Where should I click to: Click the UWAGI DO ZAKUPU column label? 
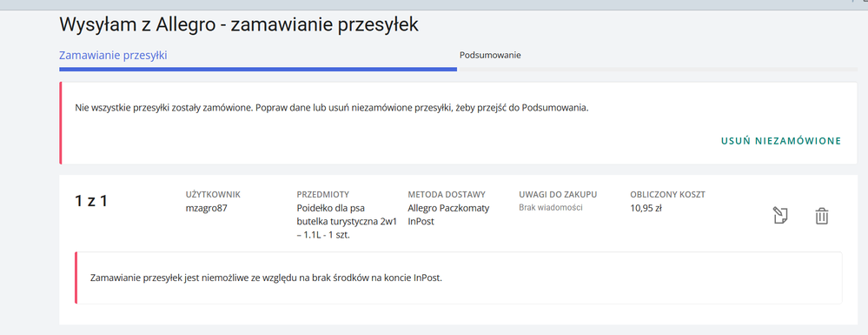(x=558, y=195)
